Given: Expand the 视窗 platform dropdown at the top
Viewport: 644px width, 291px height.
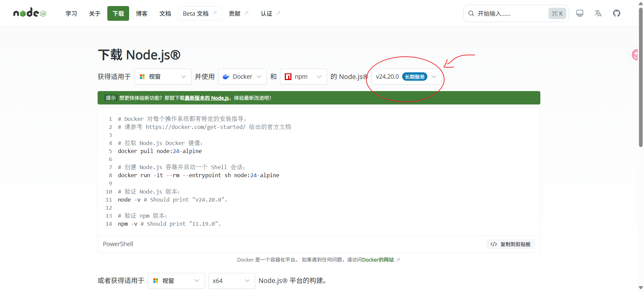Looking at the screenshot, I should coord(163,77).
